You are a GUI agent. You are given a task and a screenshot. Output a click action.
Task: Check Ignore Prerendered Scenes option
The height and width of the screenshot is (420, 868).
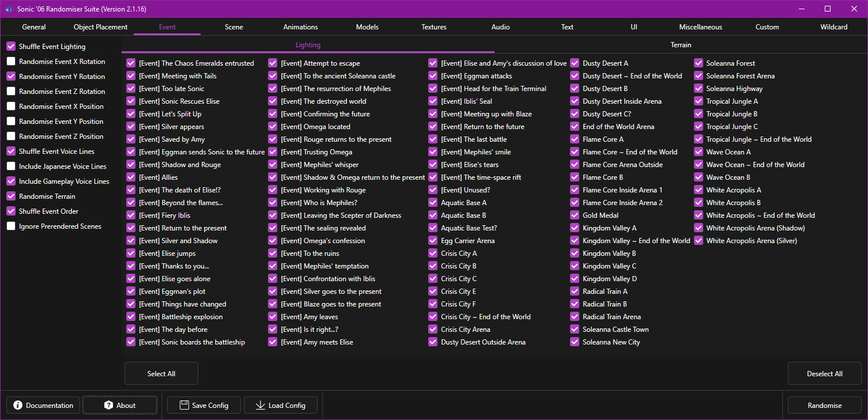pos(11,226)
